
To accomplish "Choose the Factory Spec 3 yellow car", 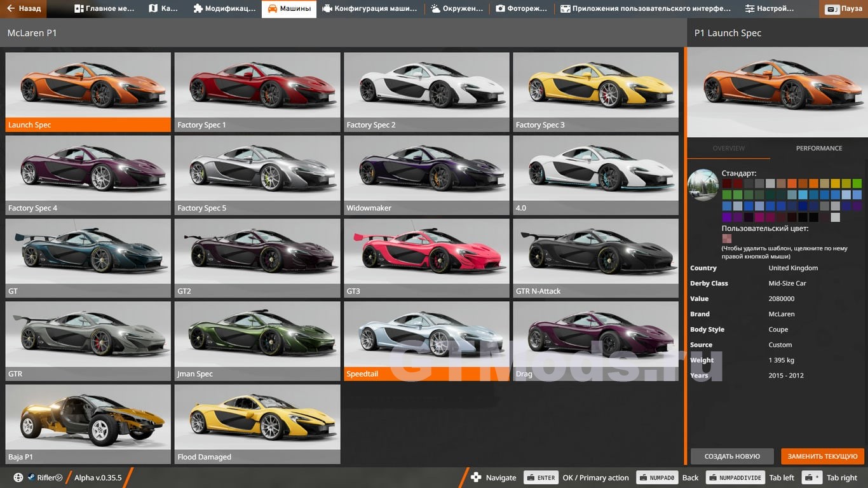I will (595, 91).
